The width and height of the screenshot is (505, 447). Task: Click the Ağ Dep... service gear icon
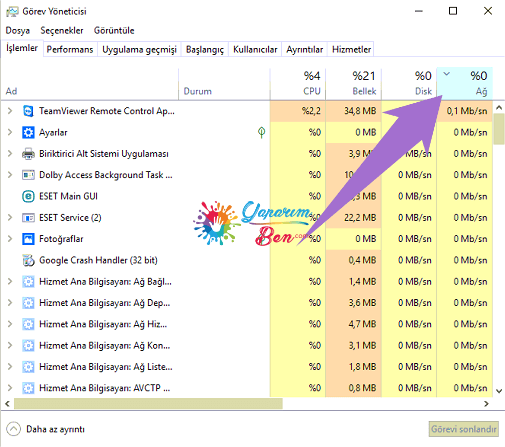(x=28, y=303)
